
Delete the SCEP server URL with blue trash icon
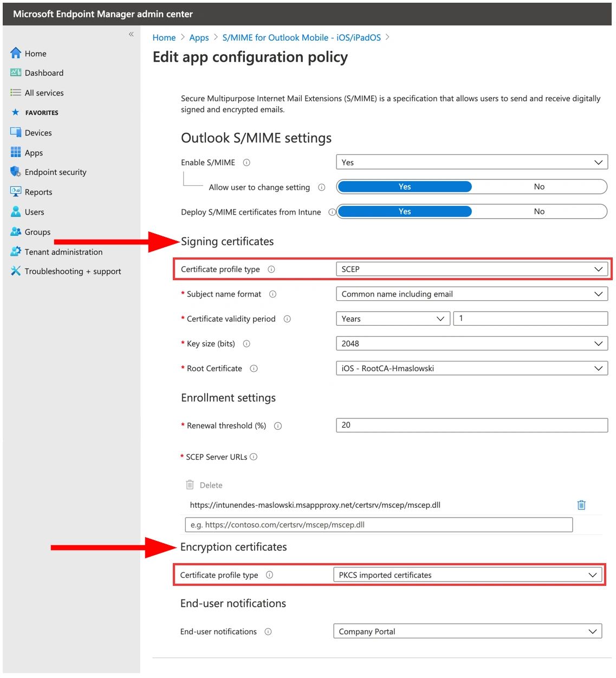[x=581, y=505]
